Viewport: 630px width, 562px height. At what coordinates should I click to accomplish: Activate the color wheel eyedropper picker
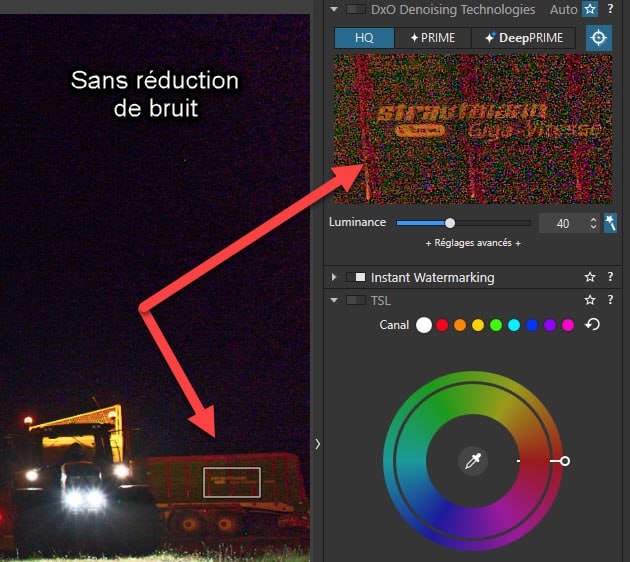473,461
